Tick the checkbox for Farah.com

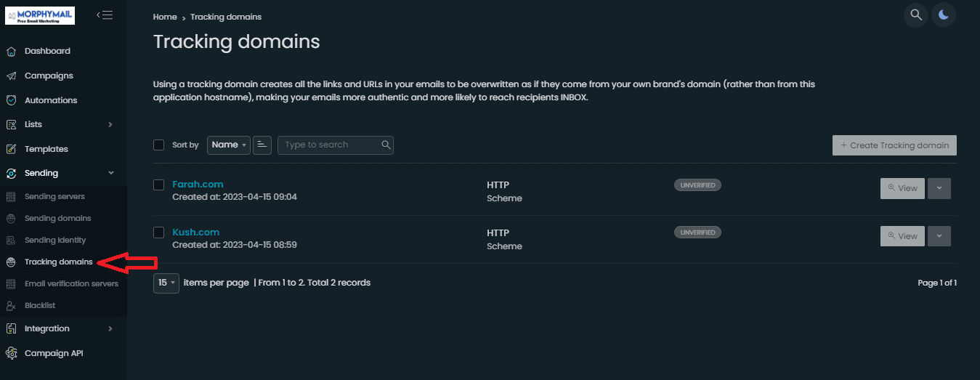pyautogui.click(x=159, y=185)
